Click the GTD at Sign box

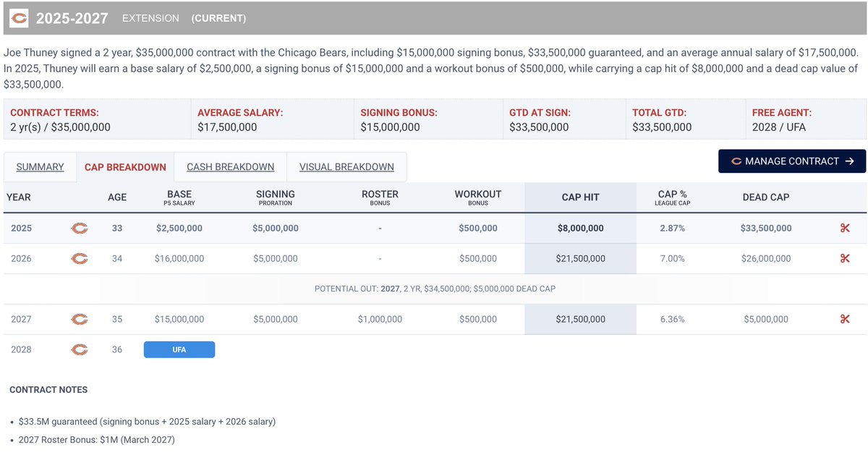pyautogui.click(x=564, y=119)
